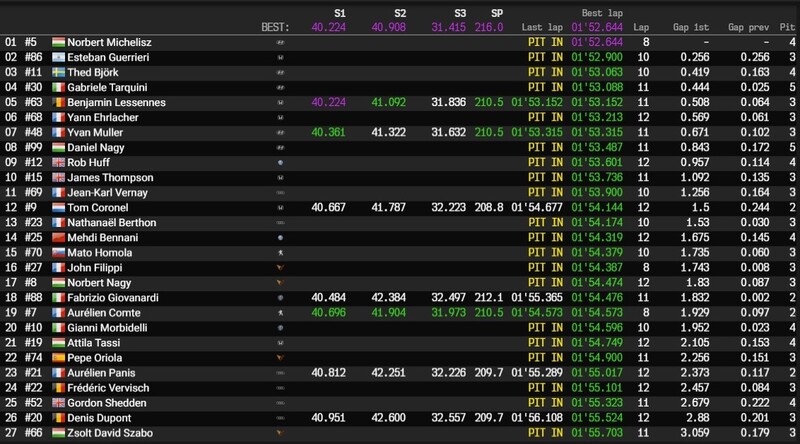The width and height of the screenshot is (800, 444).
Task: Open driver Esteban Guerrieri's name
Action: (110, 58)
